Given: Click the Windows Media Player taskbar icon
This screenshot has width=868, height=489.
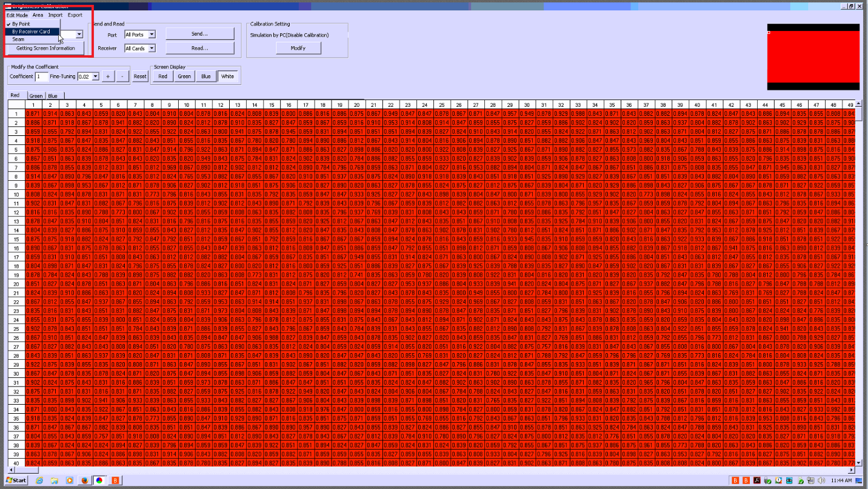Looking at the screenshot, I should click(x=70, y=481).
